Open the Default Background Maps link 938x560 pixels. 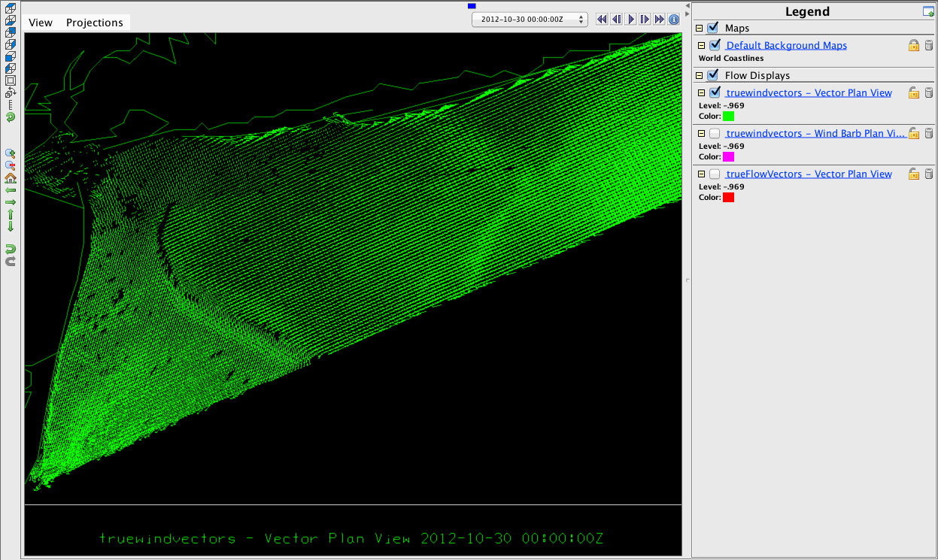(x=786, y=46)
